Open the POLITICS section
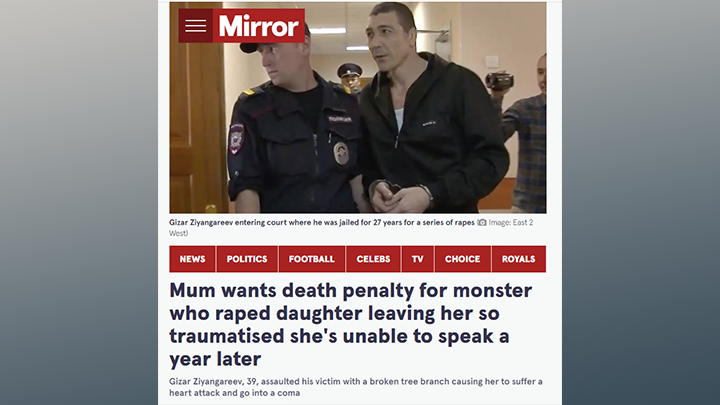The image size is (720, 405). click(247, 259)
